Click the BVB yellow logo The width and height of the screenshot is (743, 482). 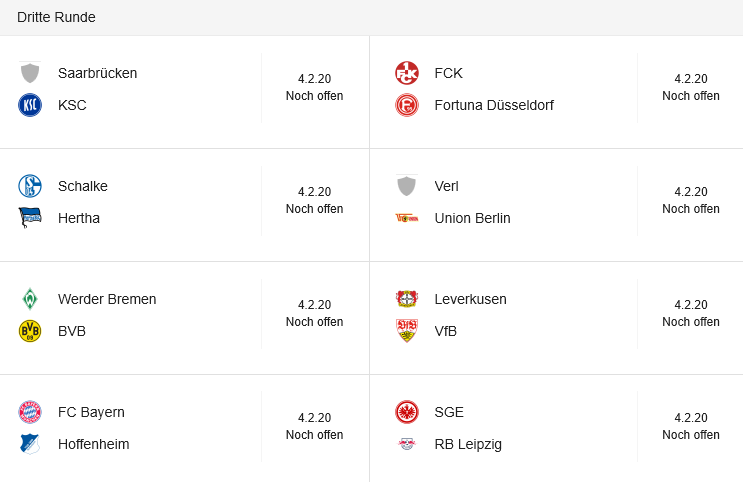(x=30, y=331)
